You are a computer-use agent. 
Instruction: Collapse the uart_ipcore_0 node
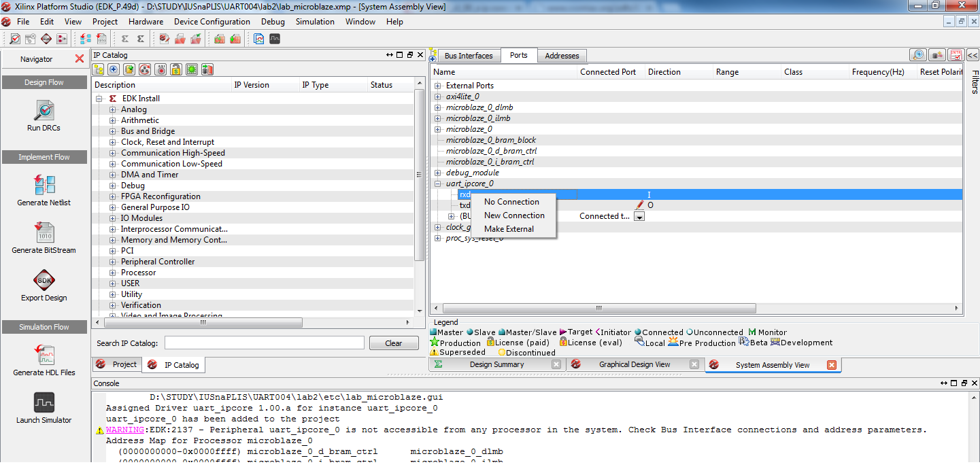(x=438, y=184)
